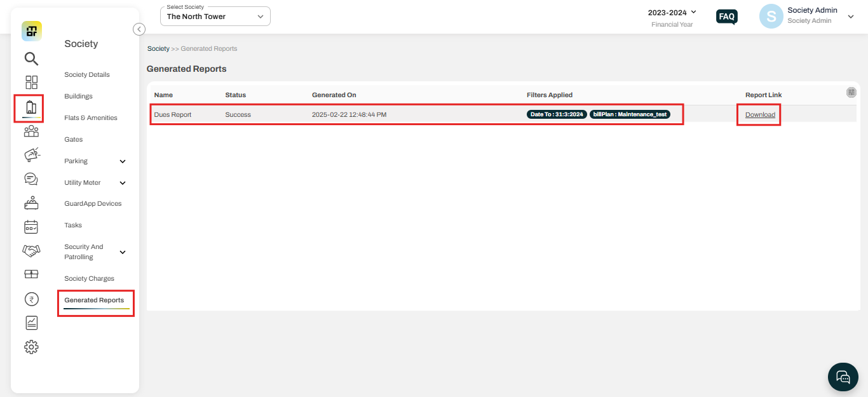This screenshot has height=397, width=868.
Task: Open Gates menu item
Action: 74,140
